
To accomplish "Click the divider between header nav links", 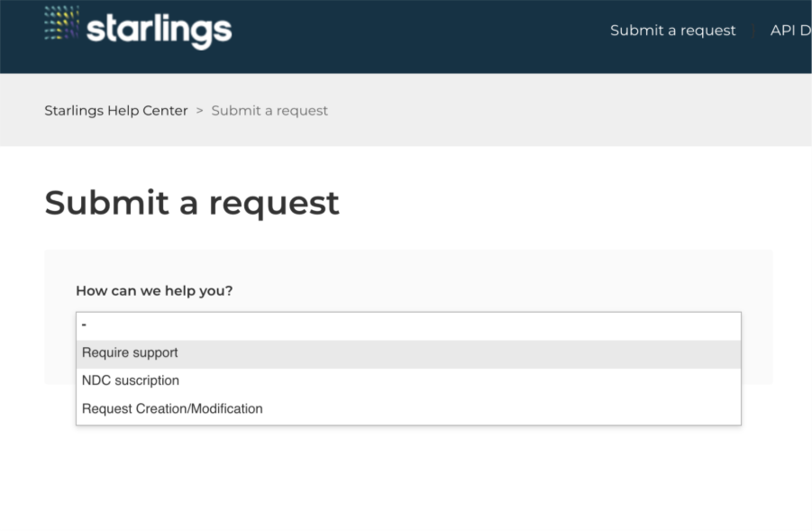I will click(x=753, y=31).
